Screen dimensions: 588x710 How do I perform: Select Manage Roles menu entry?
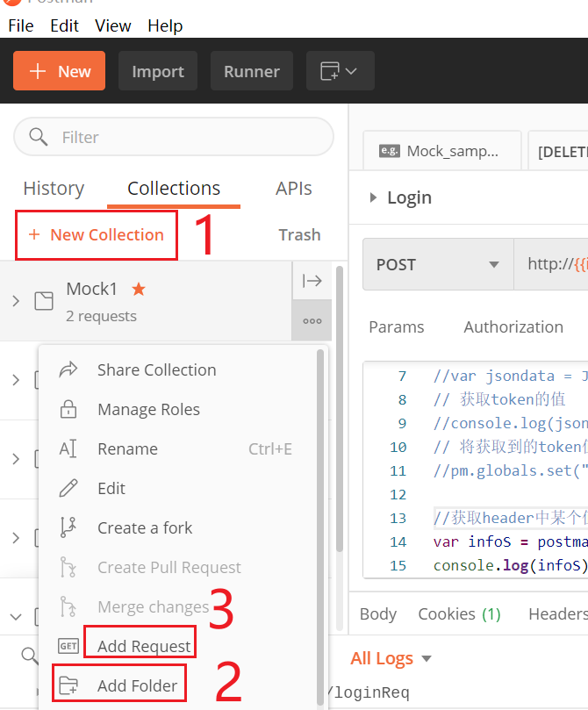[x=148, y=409]
